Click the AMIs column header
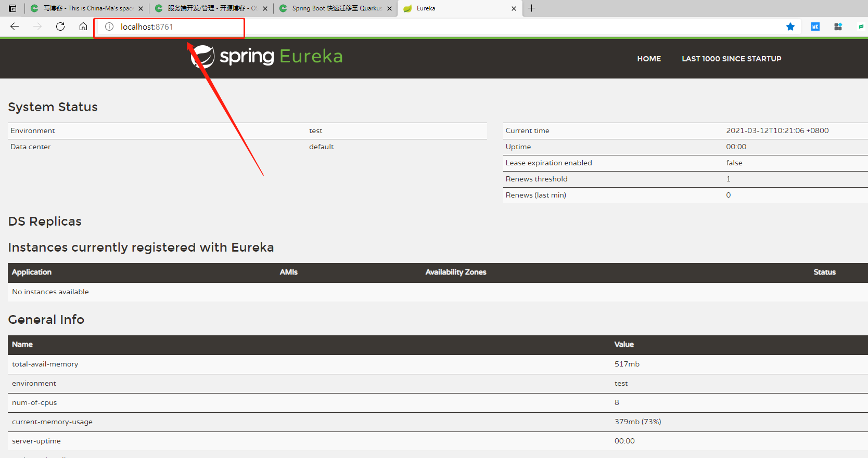Viewport: 868px width, 458px height. pos(289,272)
